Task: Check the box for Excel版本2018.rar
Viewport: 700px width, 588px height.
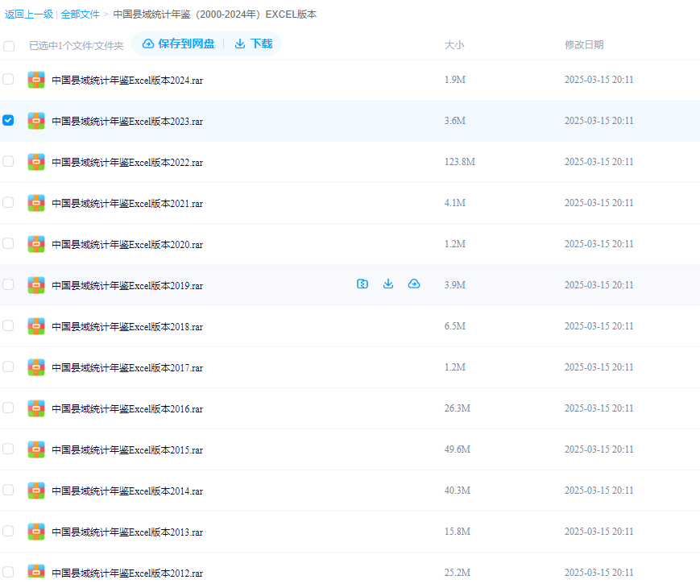Action: pyautogui.click(x=8, y=325)
